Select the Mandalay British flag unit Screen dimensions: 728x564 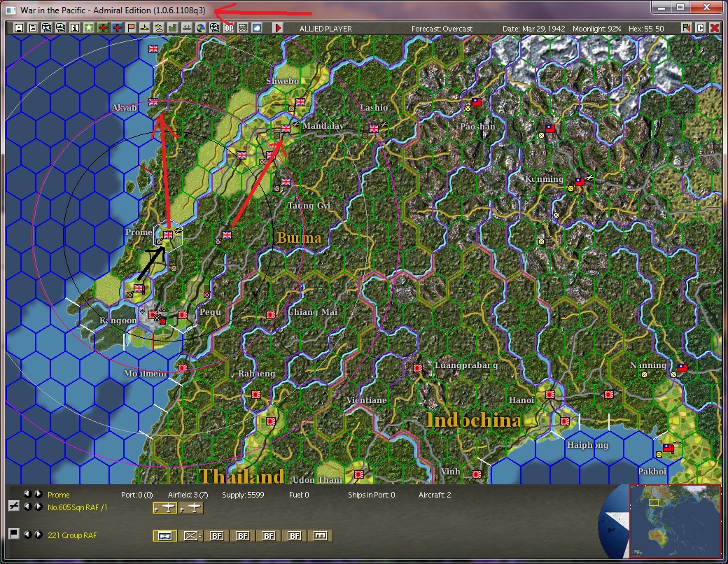point(286,129)
